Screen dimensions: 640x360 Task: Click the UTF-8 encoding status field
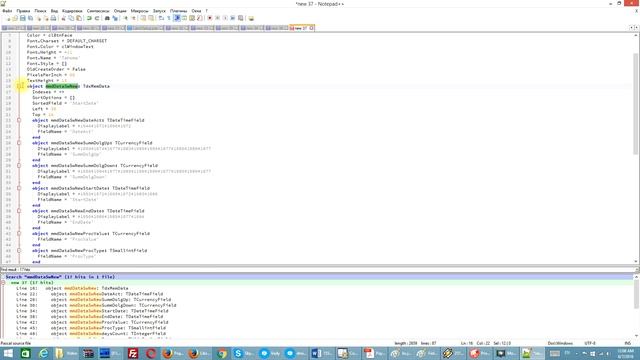coord(590,343)
